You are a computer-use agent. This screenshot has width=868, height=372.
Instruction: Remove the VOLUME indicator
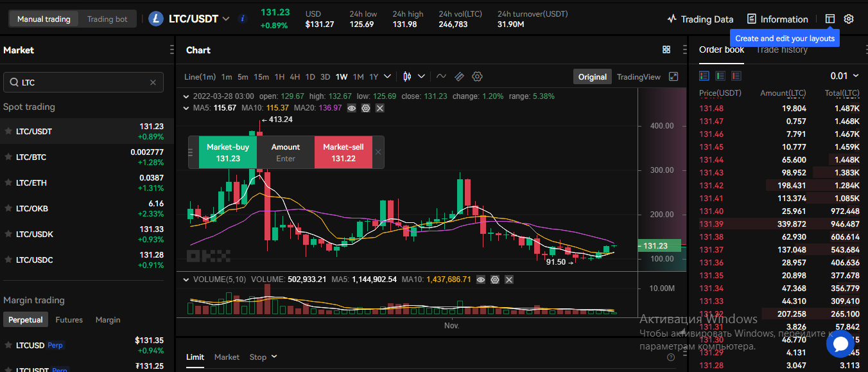509,279
